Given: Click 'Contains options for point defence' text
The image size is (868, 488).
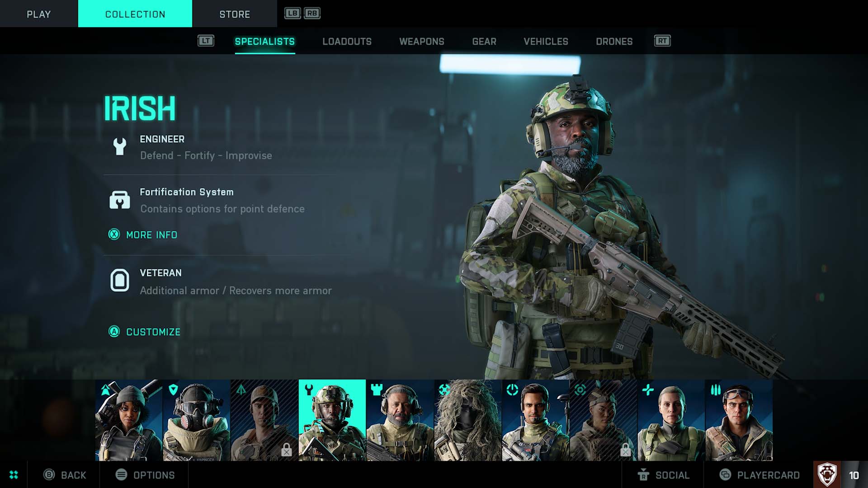Looking at the screenshot, I should point(222,209).
